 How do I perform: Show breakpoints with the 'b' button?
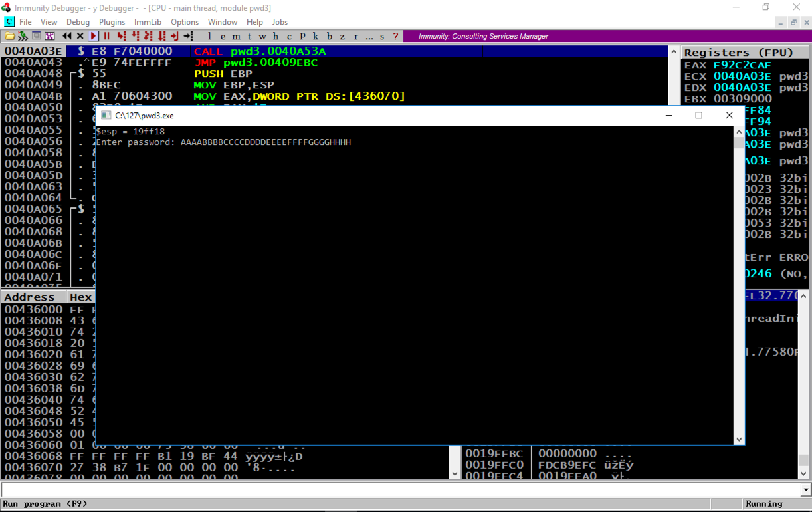tap(329, 36)
